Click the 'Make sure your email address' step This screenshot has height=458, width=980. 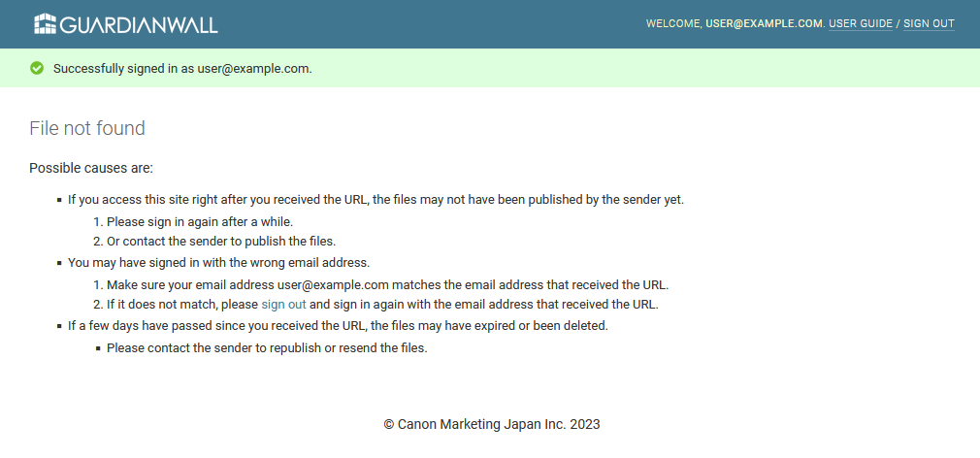point(387,284)
